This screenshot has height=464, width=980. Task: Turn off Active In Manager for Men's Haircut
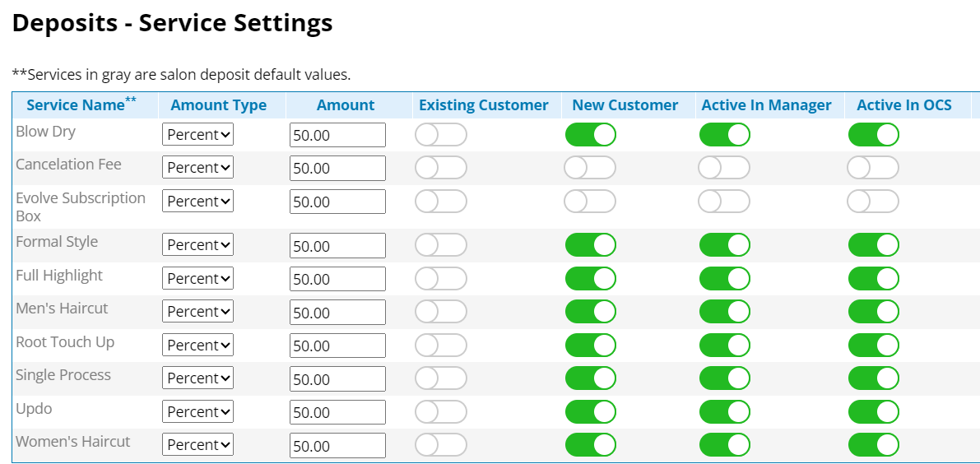(724, 312)
